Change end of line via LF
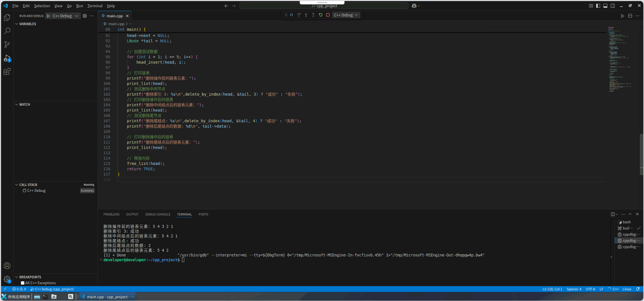 [601, 289]
